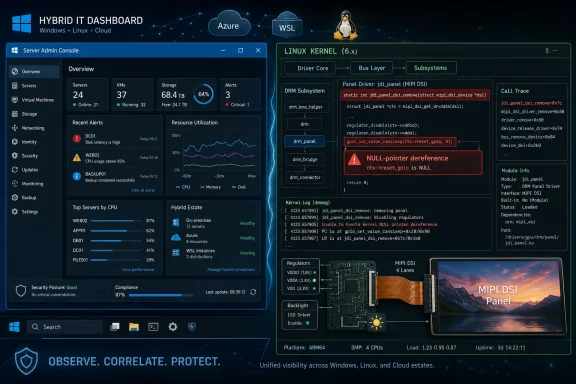Click the CPU legend in Resource Utilization
The height and width of the screenshot is (384, 576).
183,187
